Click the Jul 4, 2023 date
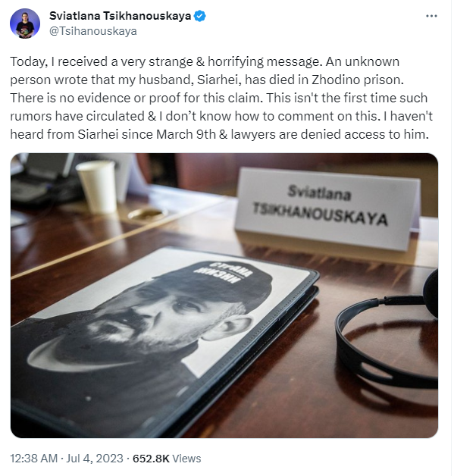454x476 pixels. pyautogui.click(x=95, y=458)
